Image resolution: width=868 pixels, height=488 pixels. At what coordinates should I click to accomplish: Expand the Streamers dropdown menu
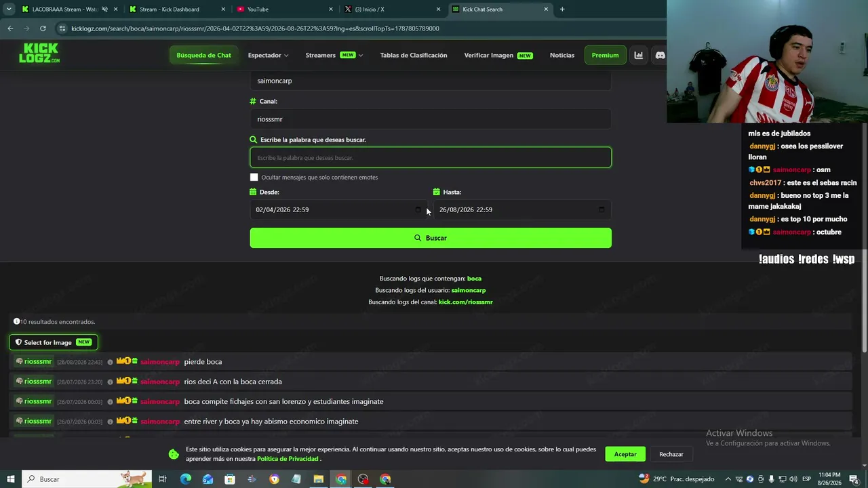pos(334,56)
